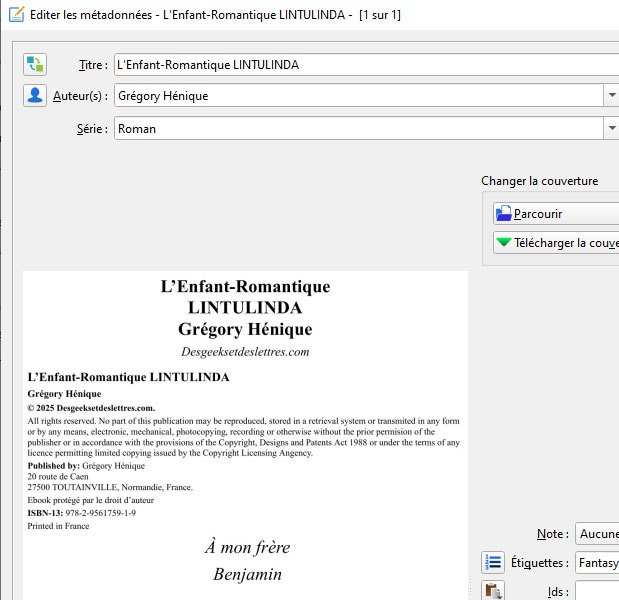This screenshot has height=600, width=619.
Task: Click the Télécharger la couverture button
Action: (x=556, y=242)
